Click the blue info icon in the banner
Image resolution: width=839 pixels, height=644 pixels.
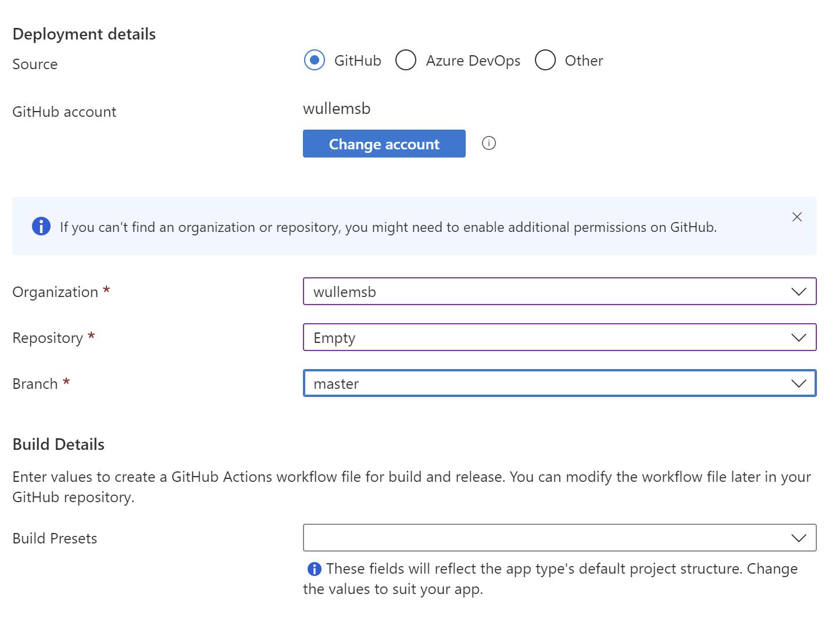[41, 226]
